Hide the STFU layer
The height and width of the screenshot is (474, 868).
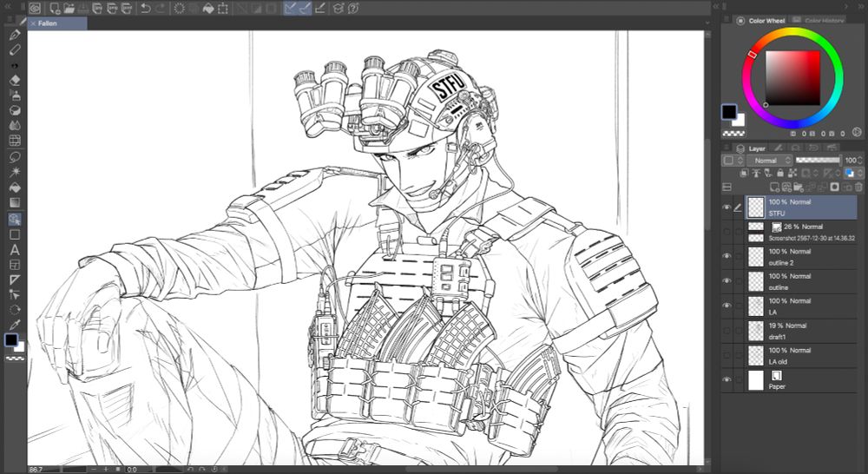tap(727, 207)
